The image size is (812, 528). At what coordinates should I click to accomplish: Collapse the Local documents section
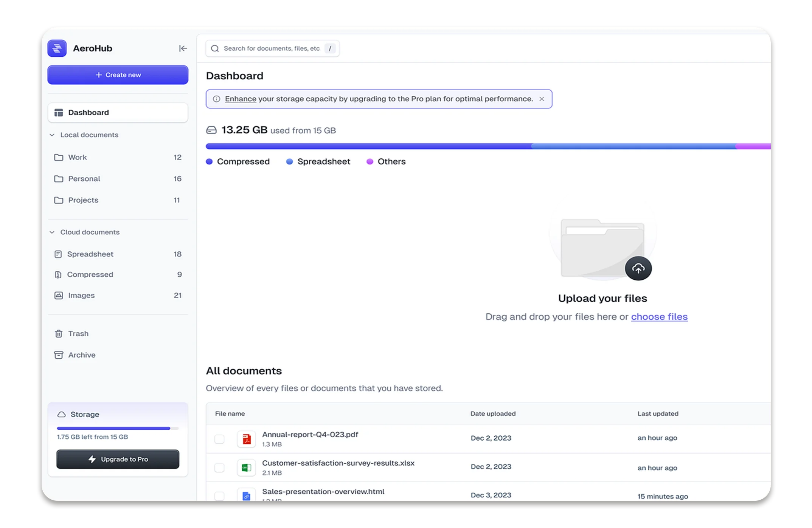pyautogui.click(x=52, y=135)
